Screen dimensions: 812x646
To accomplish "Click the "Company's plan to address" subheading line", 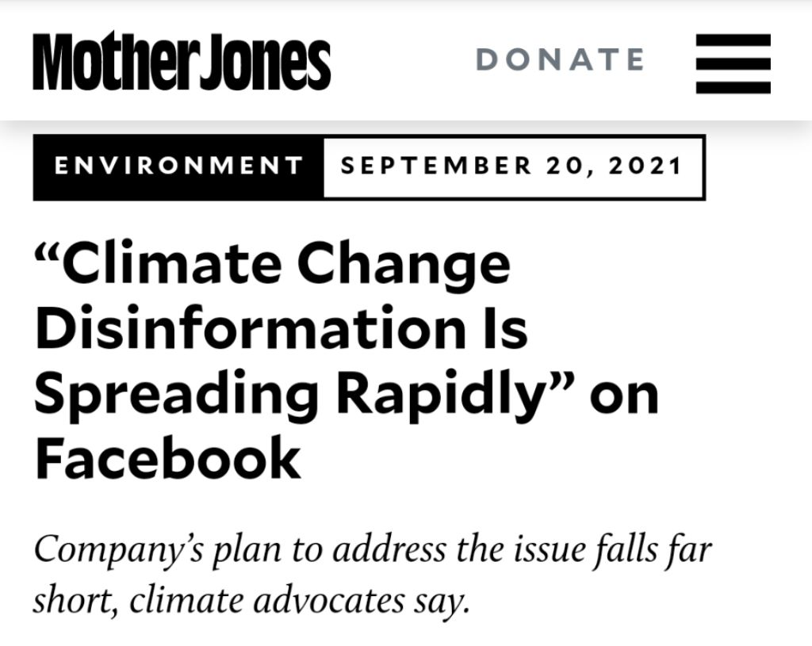I will pyautogui.click(x=373, y=549).
